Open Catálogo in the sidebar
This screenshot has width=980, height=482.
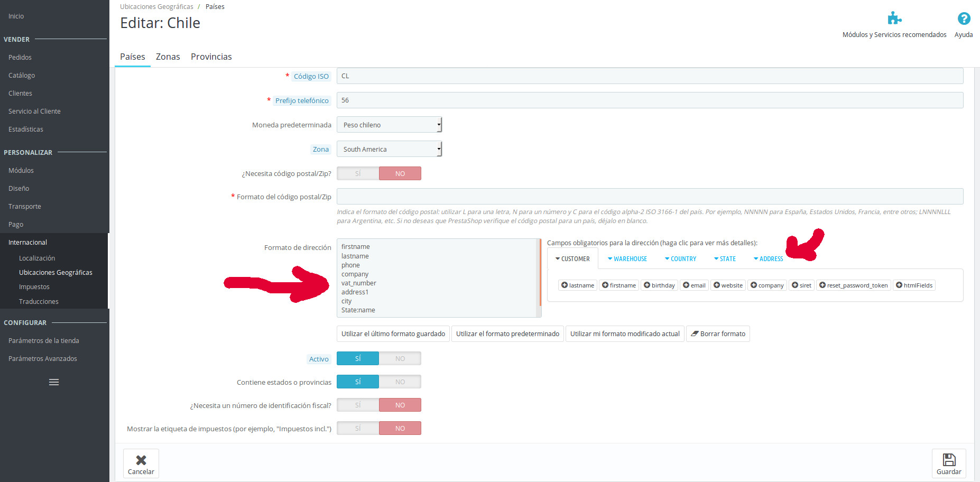click(x=22, y=75)
